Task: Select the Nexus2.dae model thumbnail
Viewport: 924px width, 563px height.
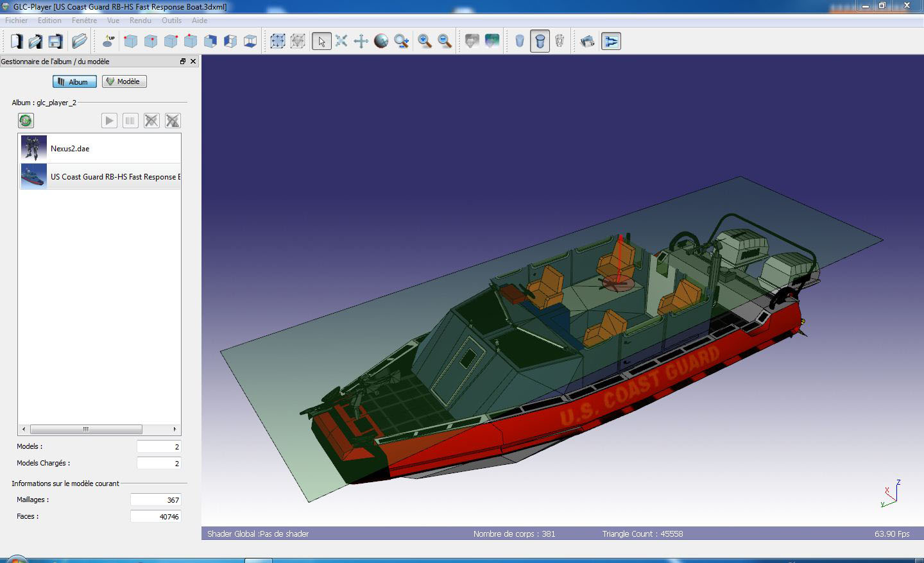Action: point(33,148)
